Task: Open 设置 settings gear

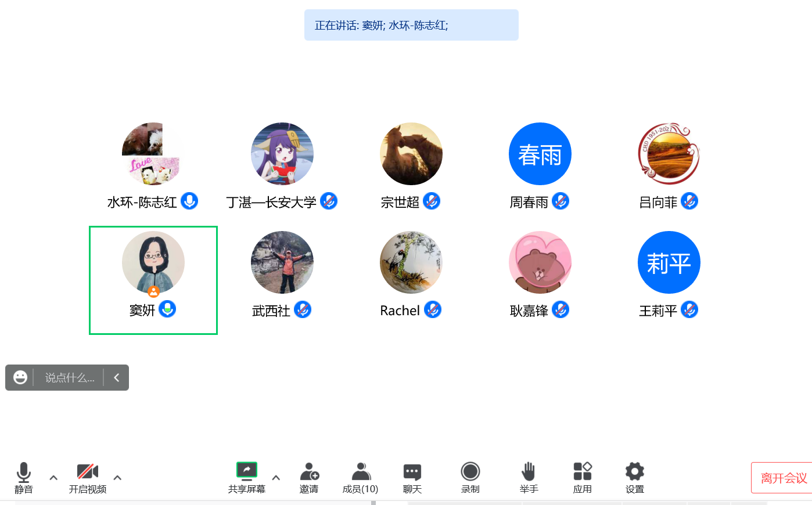Action: click(635, 471)
